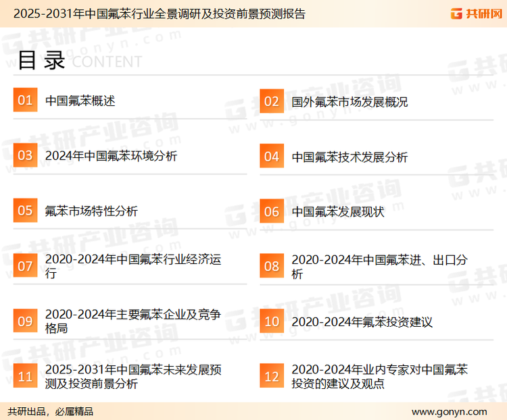Click the 共研网 logo at top right
This screenshot has height=420, width=507.
tap(477, 14)
